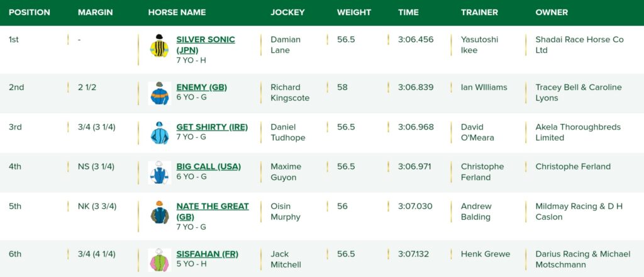This screenshot has height=277, width=644.
Task: Open the BIG CALL (USA) horse link
Action: 209,166
